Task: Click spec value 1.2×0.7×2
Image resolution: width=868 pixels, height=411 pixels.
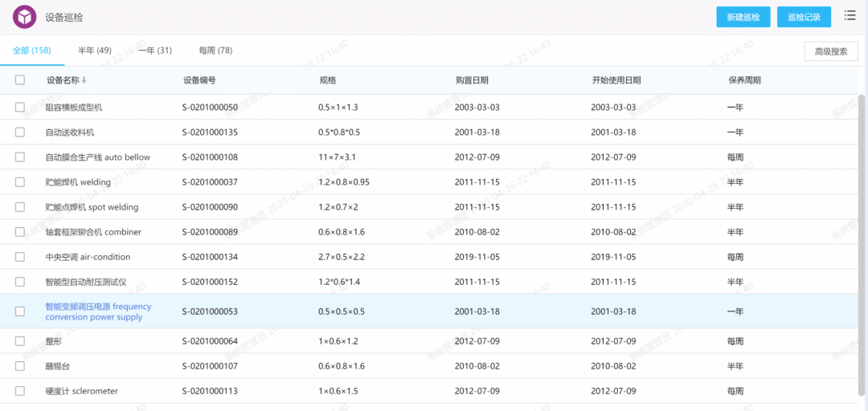Action: [x=338, y=207]
